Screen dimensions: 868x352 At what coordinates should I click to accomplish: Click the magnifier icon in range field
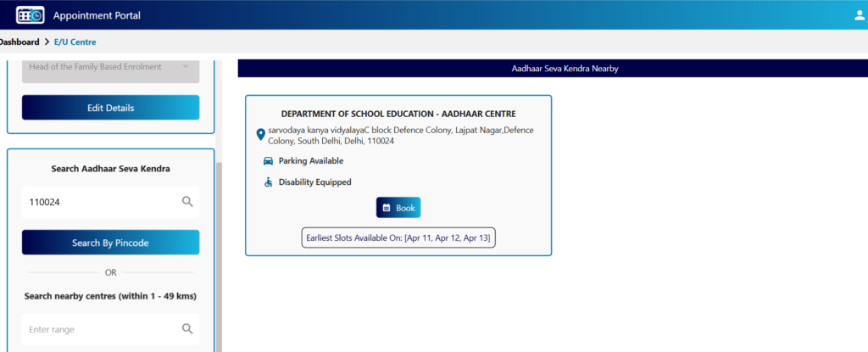pyautogui.click(x=187, y=329)
